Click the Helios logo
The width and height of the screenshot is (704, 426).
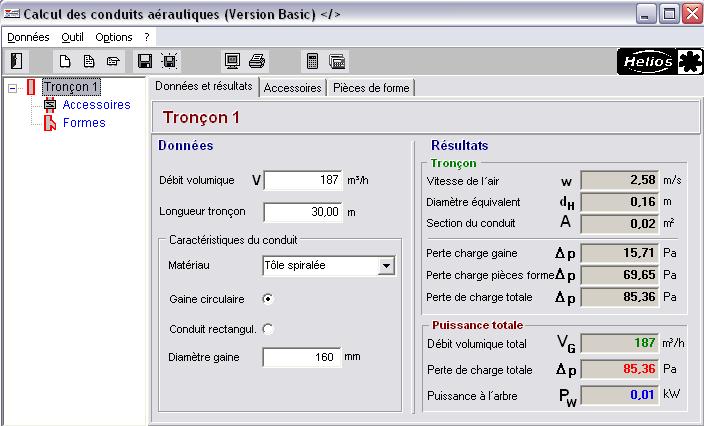click(660, 61)
